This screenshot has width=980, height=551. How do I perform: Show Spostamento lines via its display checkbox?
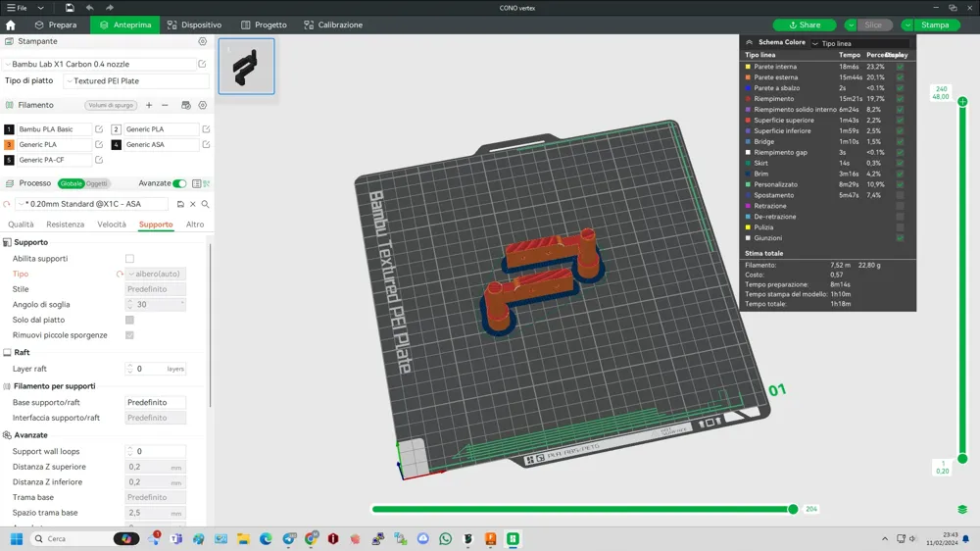900,195
